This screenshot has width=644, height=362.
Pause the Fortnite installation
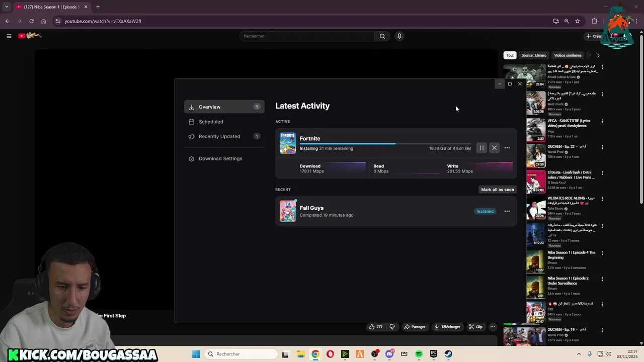[x=481, y=148]
